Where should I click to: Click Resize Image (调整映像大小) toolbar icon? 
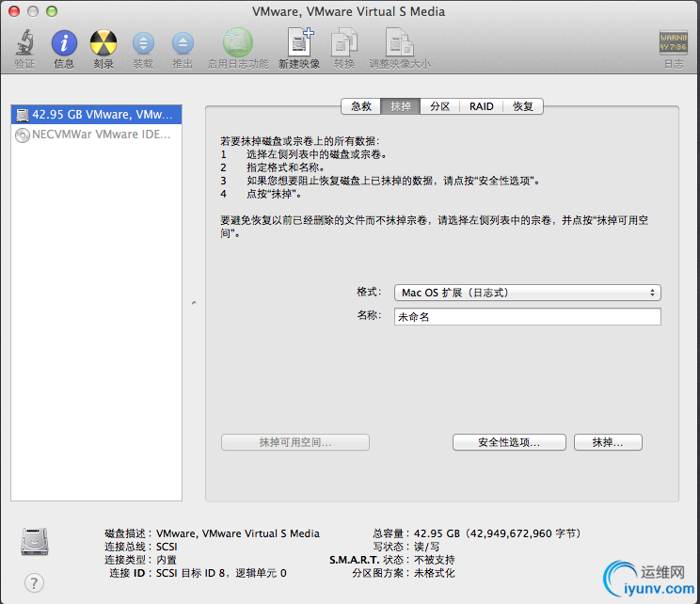tap(400, 42)
